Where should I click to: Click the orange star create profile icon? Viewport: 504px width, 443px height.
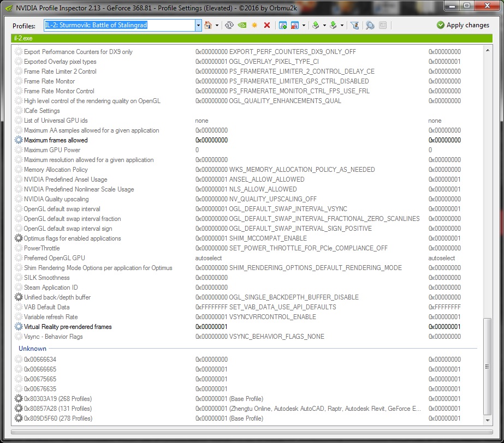254,25
